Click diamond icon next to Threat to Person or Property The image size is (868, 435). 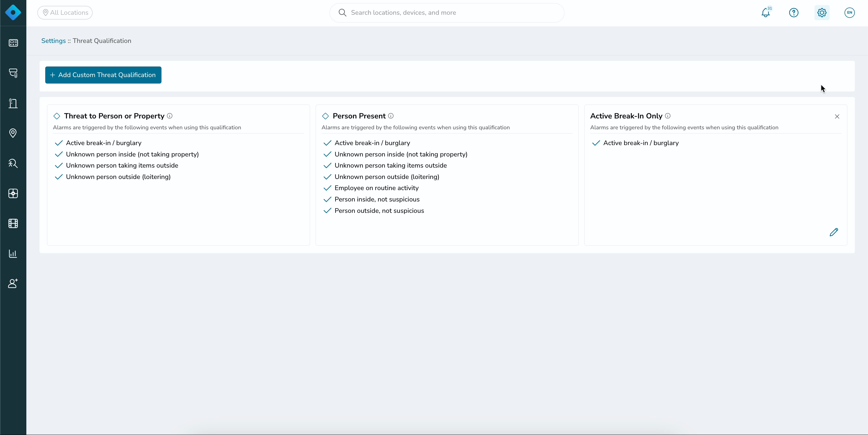point(57,116)
